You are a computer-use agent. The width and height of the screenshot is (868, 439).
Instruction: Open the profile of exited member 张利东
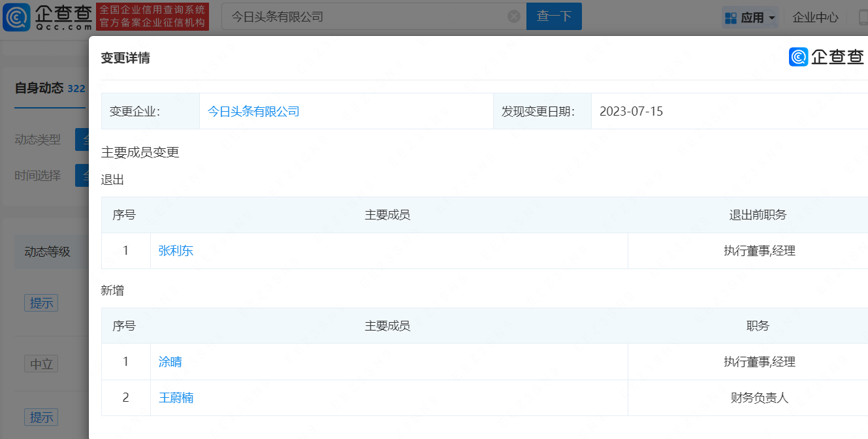(x=176, y=251)
